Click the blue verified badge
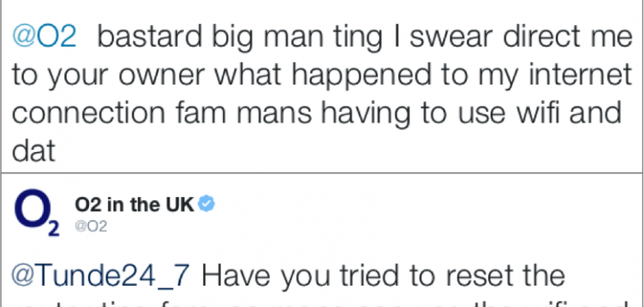644x307 pixels. [x=207, y=203]
